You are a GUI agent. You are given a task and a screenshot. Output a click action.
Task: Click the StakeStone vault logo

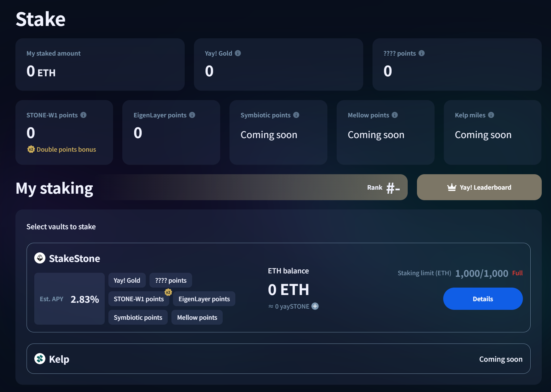point(40,258)
